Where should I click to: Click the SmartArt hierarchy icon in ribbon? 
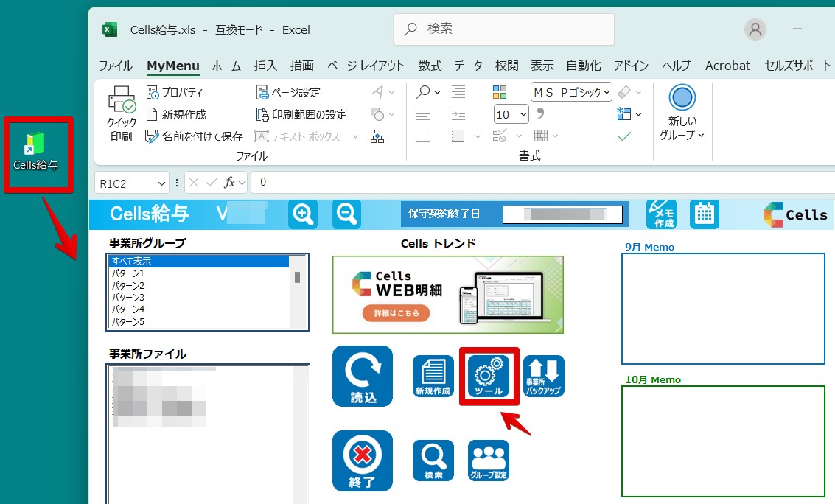click(x=377, y=137)
